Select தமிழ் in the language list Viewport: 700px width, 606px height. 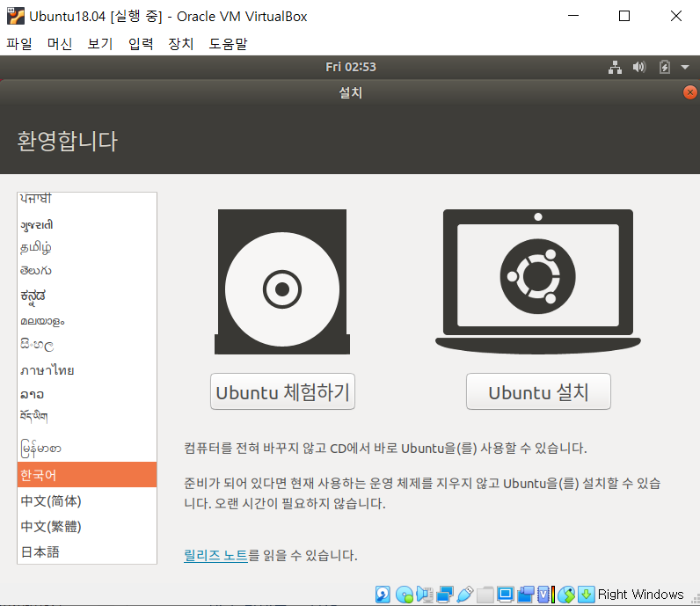[87, 247]
